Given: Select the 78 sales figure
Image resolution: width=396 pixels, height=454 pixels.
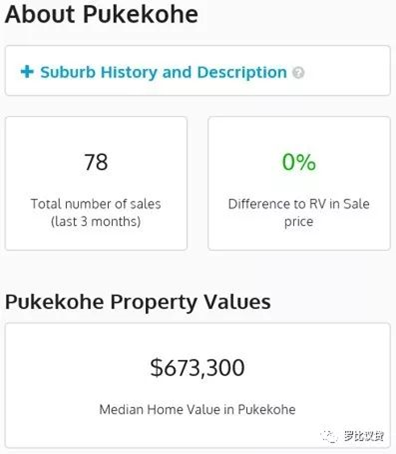Looking at the screenshot, I should point(96,162).
